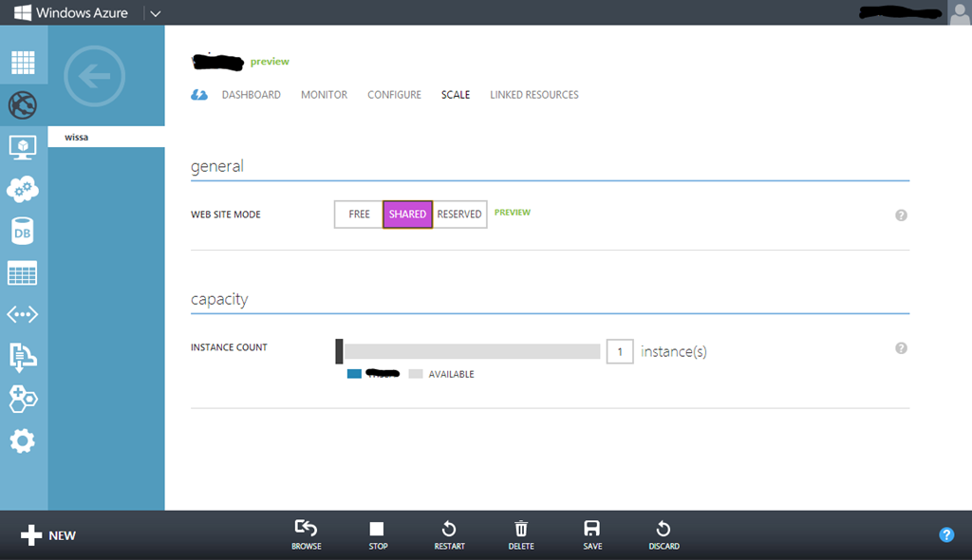Open help for instance count

[x=902, y=348]
